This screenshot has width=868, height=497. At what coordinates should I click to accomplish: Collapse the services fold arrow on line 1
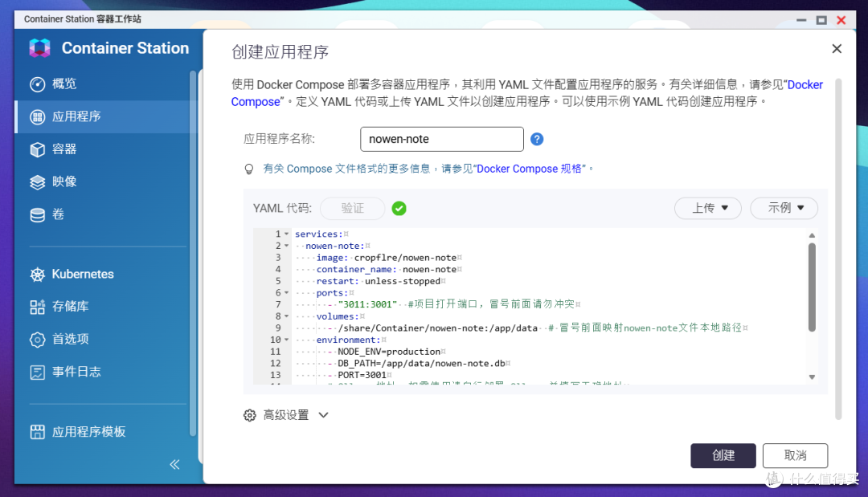click(286, 234)
